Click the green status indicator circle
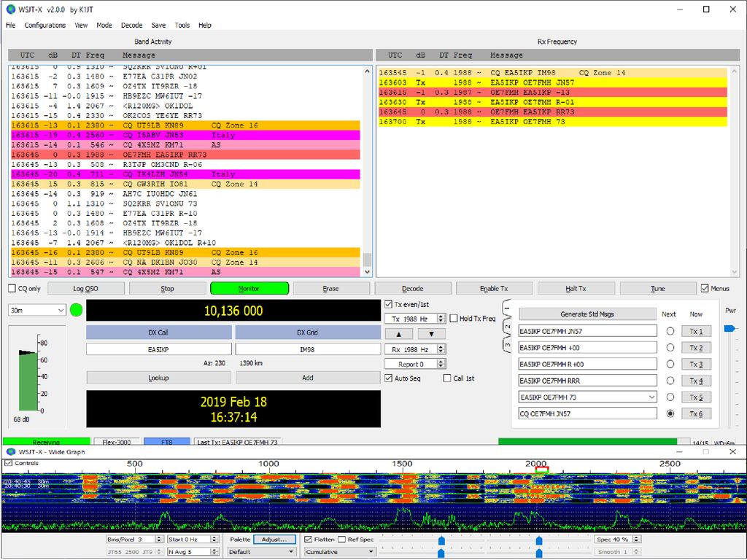This screenshot has height=560, width=747. click(76, 311)
